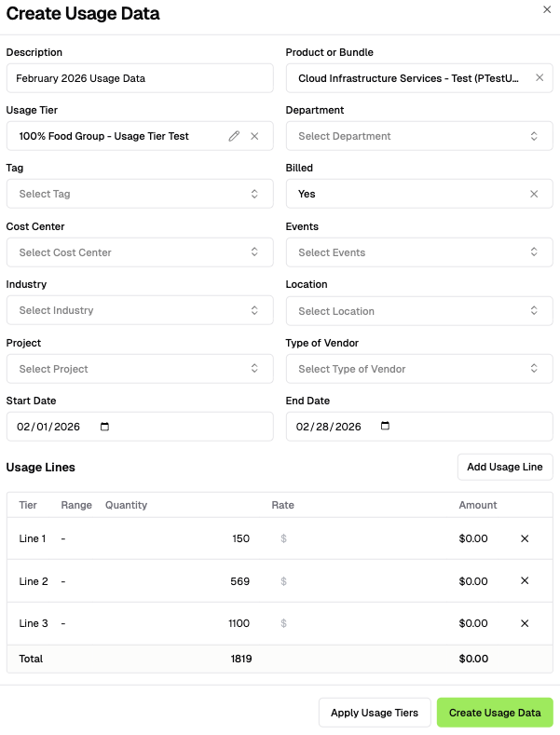Open the Start Date calendar picker
This screenshot has height=735, width=560.
(104, 427)
